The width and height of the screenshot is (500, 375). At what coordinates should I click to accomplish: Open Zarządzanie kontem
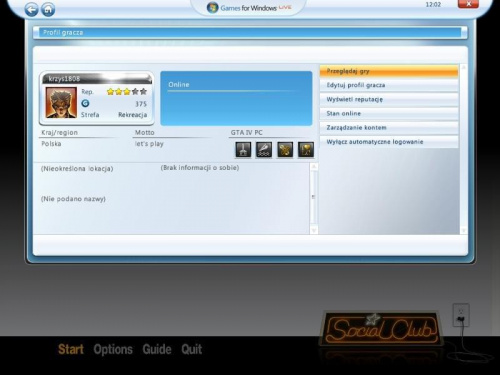click(389, 128)
